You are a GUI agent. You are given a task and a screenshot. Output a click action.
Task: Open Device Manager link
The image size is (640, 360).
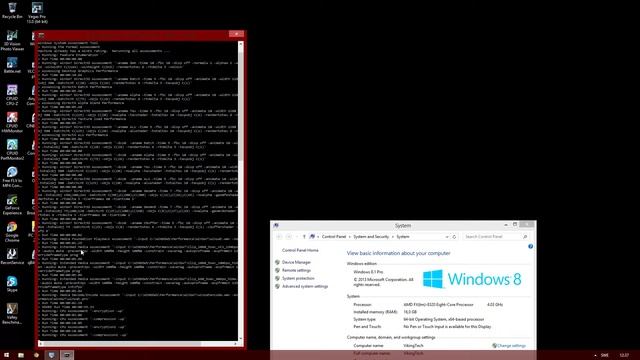pos(296,262)
